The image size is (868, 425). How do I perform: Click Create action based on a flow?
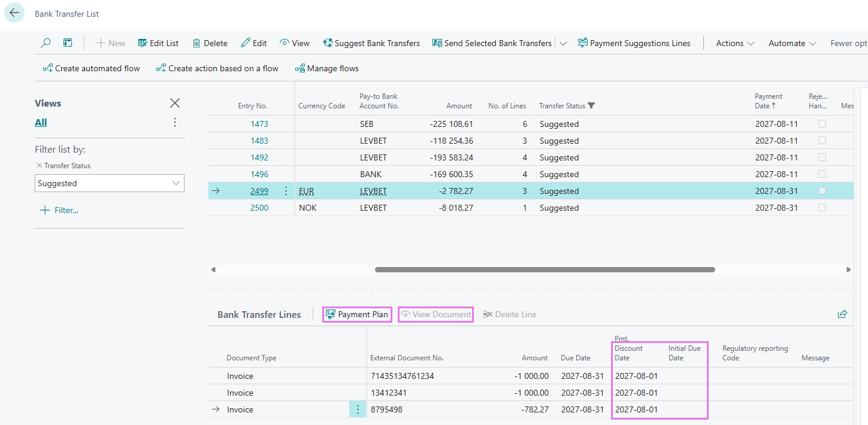[x=217, y=68]
